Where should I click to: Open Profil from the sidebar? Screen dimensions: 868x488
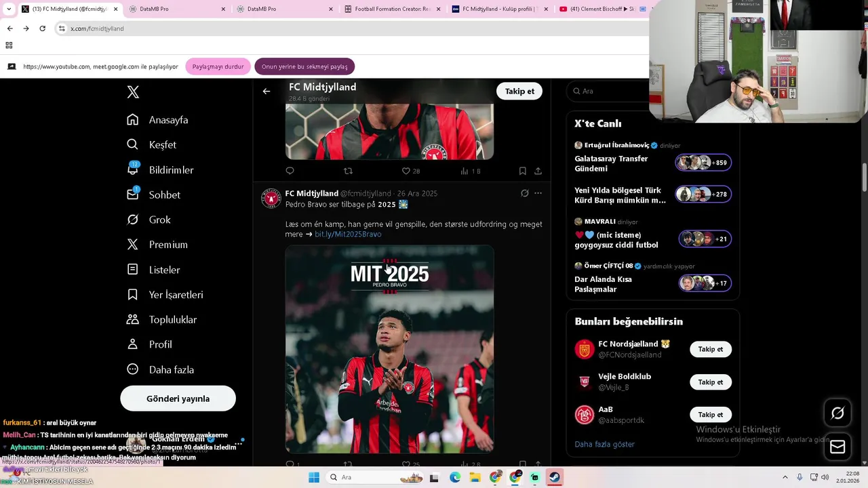pyautogui.click(x=149, y=344)
